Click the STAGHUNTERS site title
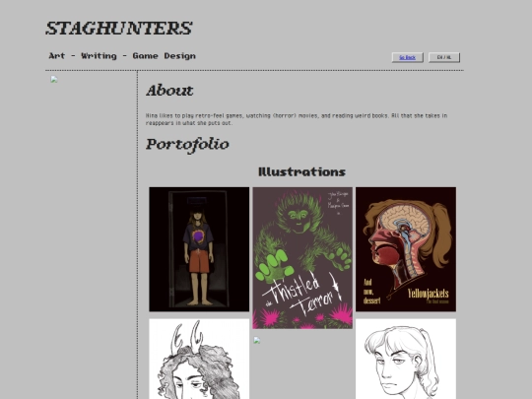 coord(119,29)
